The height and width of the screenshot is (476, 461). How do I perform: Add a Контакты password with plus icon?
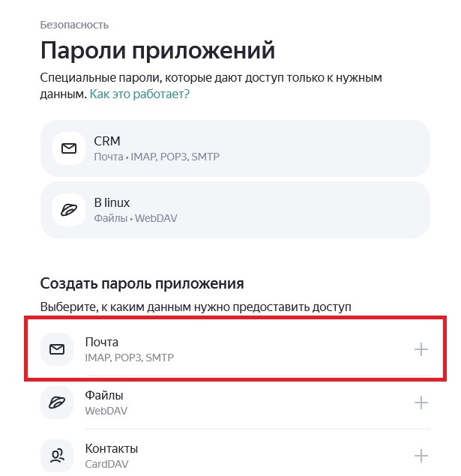[x=421, y=456]
